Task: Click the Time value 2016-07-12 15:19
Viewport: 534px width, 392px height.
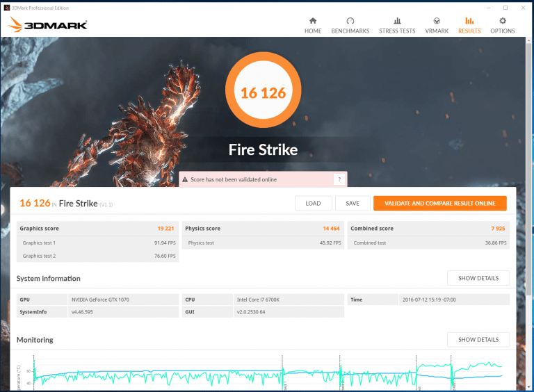Action: click(429, 300)
